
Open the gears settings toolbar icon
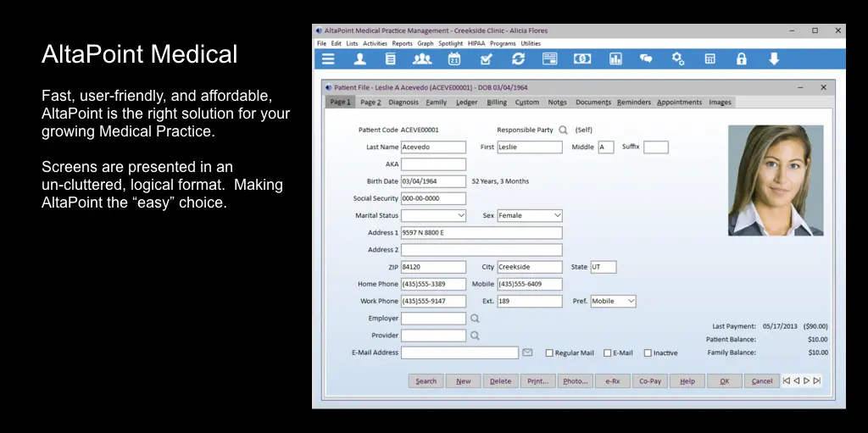pyautogui.click(x=678, y=58)
